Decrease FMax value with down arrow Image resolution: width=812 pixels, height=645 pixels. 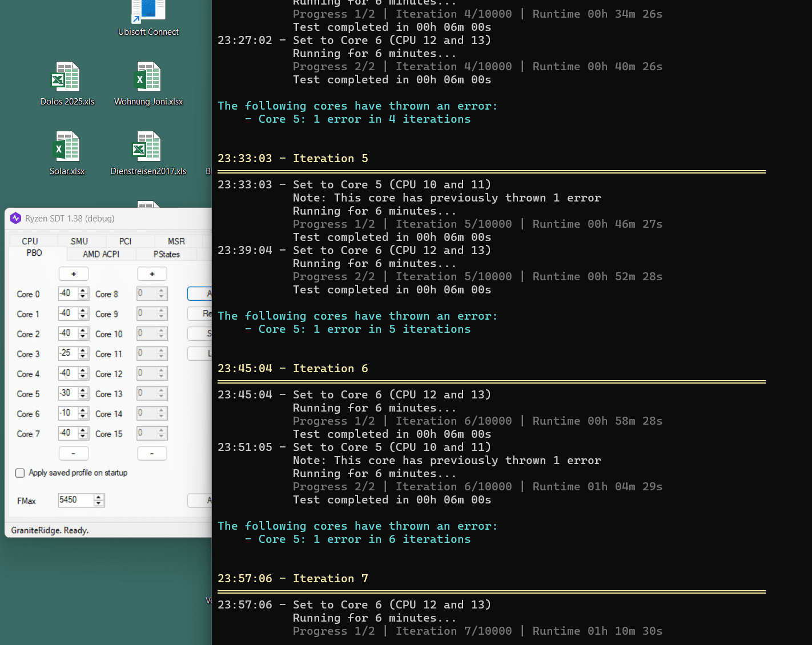coord(99,503)
